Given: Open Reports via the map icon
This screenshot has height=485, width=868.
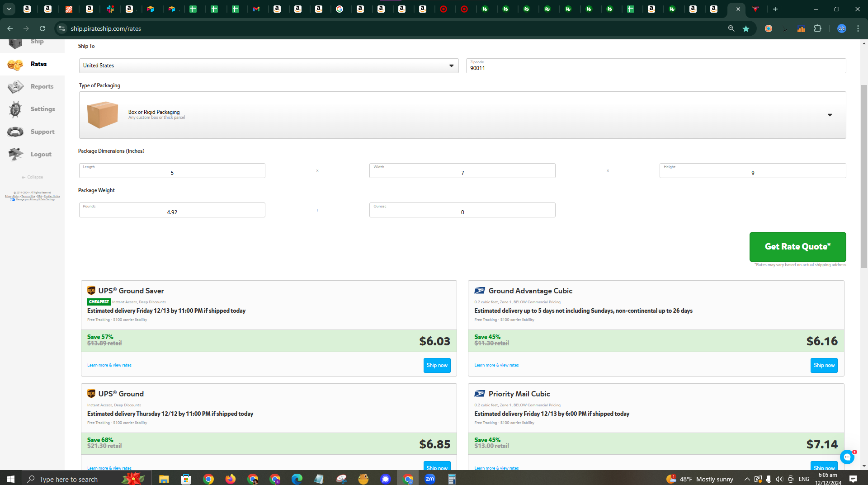Looking at the screenshot, I should [x=15, y=86].
